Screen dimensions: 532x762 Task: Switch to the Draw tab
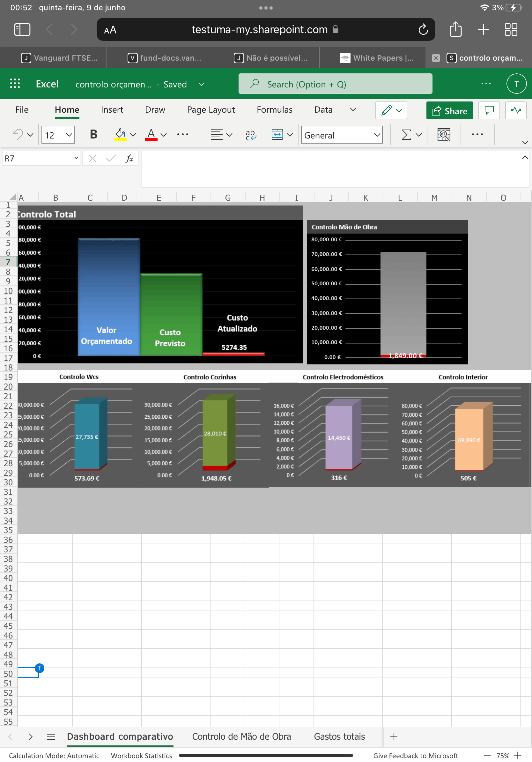pyautogui.click(x=155, y=109)
